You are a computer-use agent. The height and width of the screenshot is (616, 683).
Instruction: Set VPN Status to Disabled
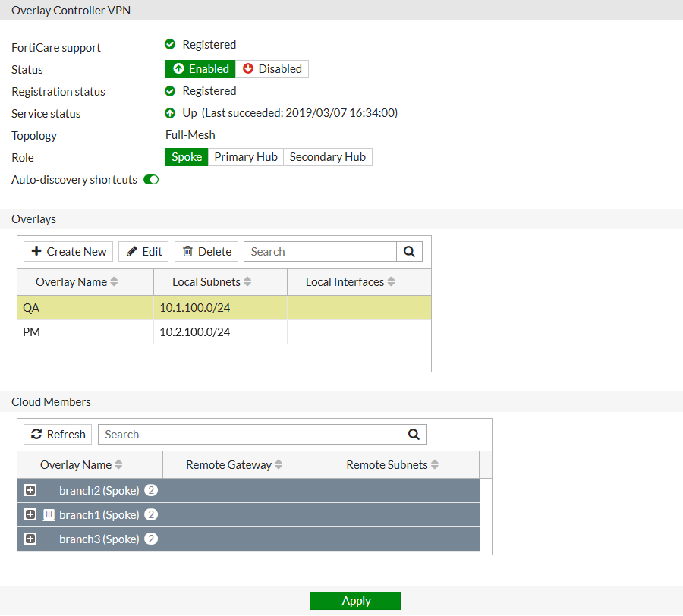pos(272,68)
